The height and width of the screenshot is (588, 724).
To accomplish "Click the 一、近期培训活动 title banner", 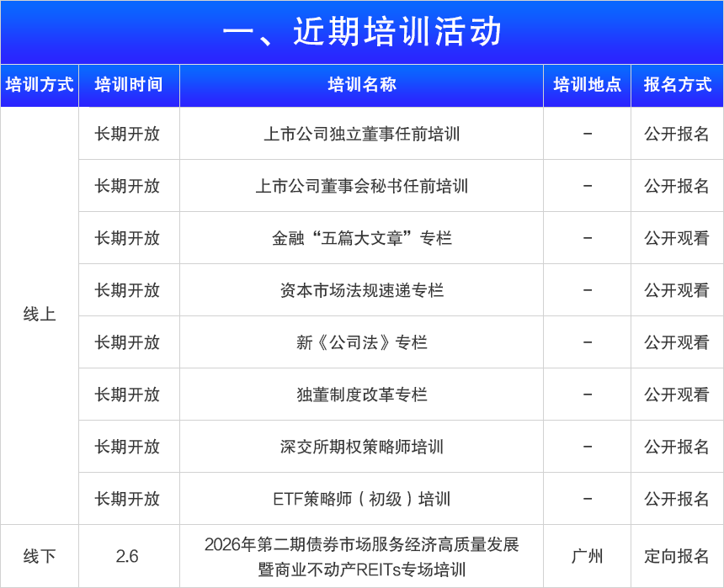I will [362, 32].
